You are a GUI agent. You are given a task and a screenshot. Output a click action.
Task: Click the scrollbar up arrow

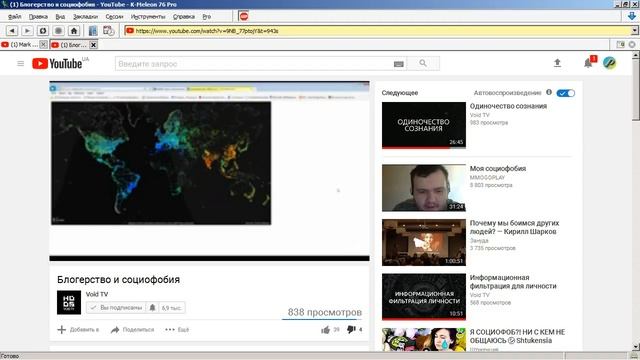click(x=636, y=55)
